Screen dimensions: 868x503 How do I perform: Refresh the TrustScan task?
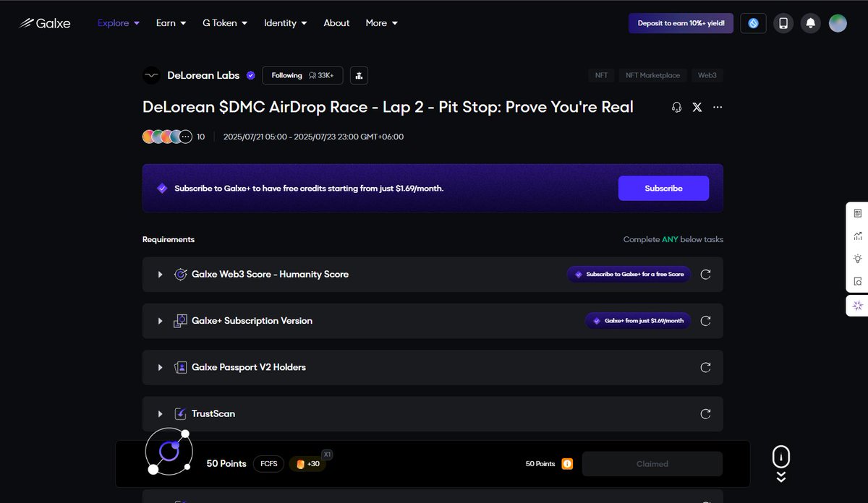[x=706, y=413]
